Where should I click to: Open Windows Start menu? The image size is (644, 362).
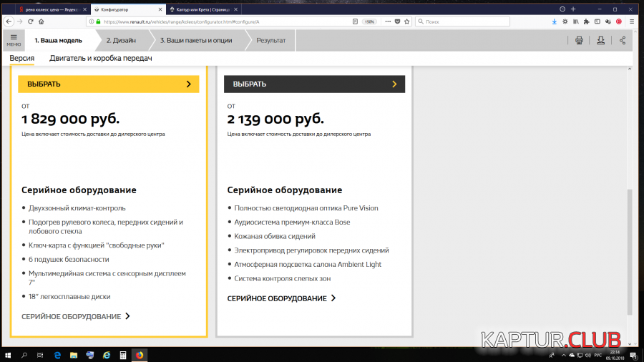pos(8,355)
